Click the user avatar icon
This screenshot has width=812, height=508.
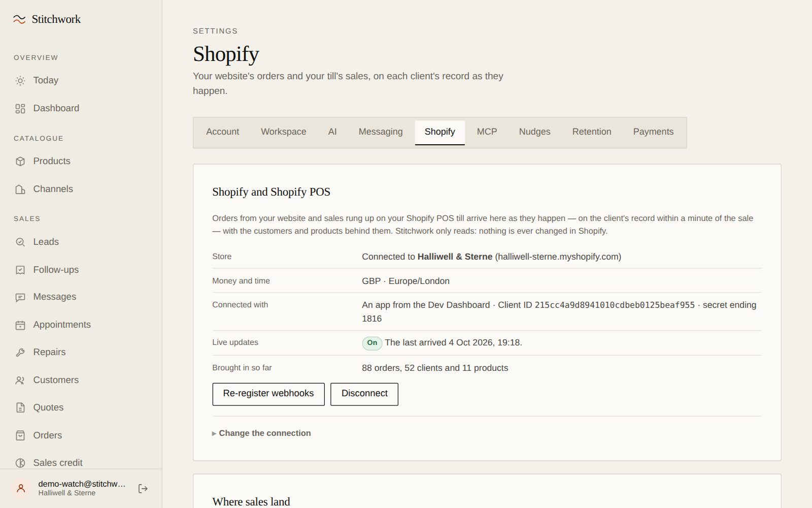(21, 489)
